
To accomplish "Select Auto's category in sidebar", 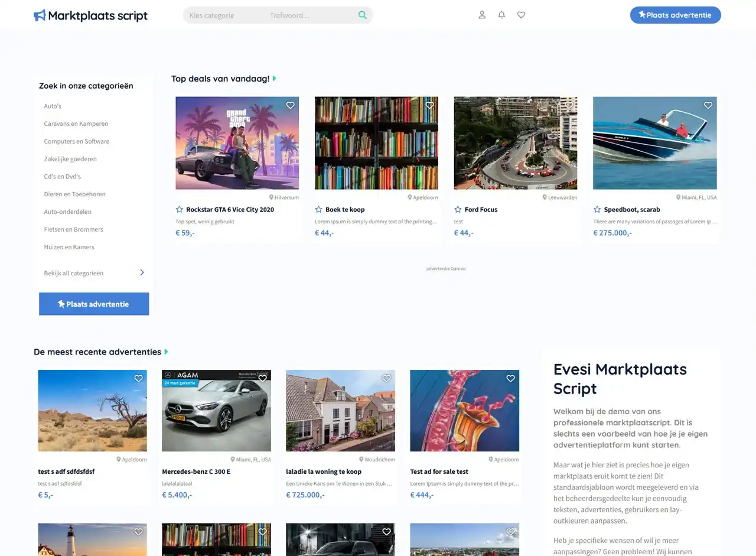I will pos(53,106).
